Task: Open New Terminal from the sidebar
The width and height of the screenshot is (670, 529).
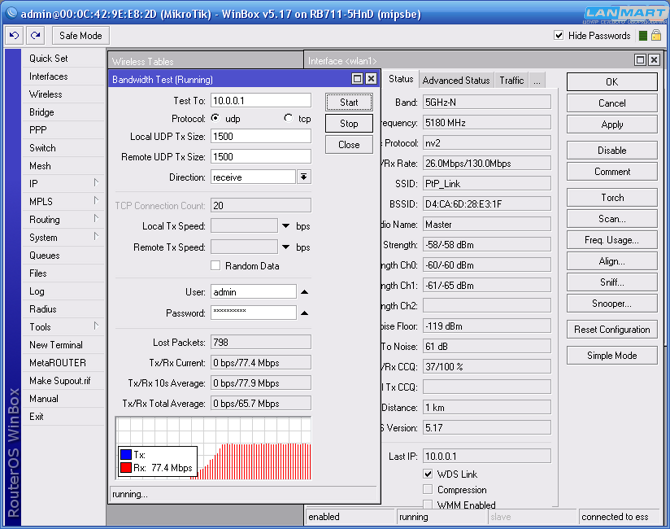Action: coord(63,345)
